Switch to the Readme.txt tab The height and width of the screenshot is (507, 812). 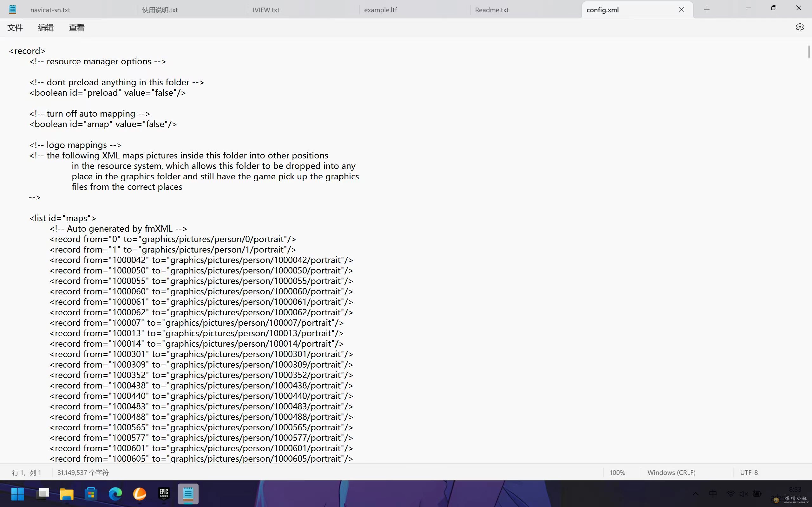coord(492,10)
